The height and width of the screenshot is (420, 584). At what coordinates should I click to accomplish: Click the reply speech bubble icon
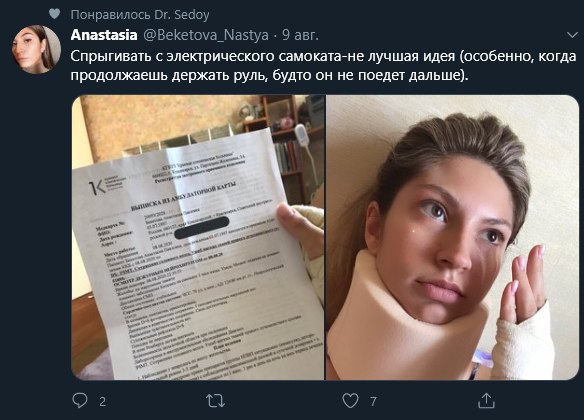80,401
